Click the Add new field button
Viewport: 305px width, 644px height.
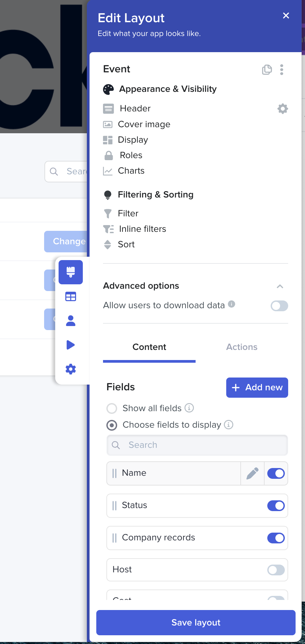pos(257,388)
